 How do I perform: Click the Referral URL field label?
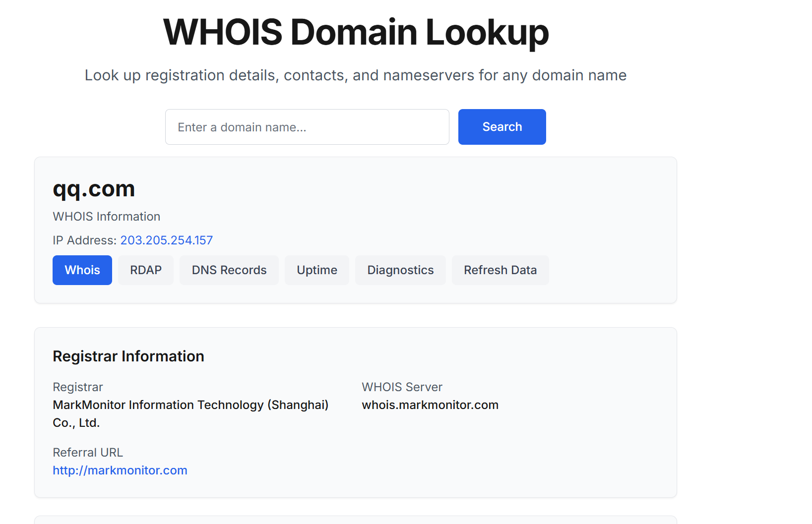(x=88, y=453)
